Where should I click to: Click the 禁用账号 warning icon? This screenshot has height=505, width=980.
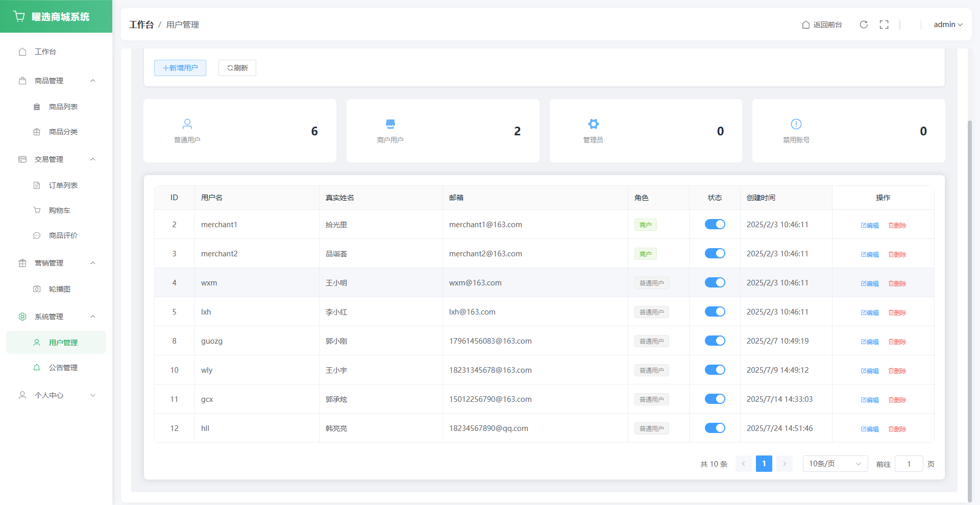(x=796, y=124)
